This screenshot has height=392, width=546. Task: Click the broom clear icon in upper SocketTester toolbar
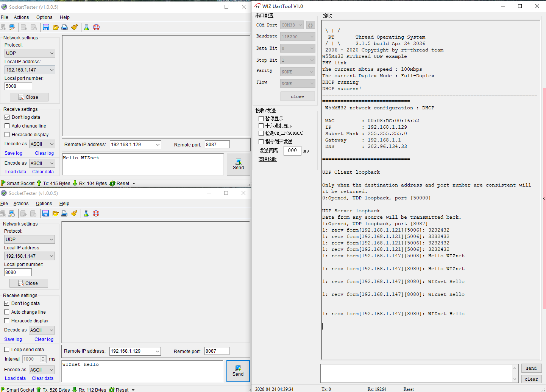tap(74, 27)
